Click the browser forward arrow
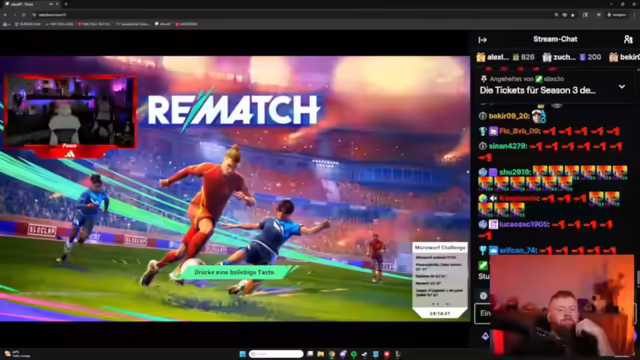Image resolution: width=640 pixels, height=360 pixels. (x=14, y=15)
